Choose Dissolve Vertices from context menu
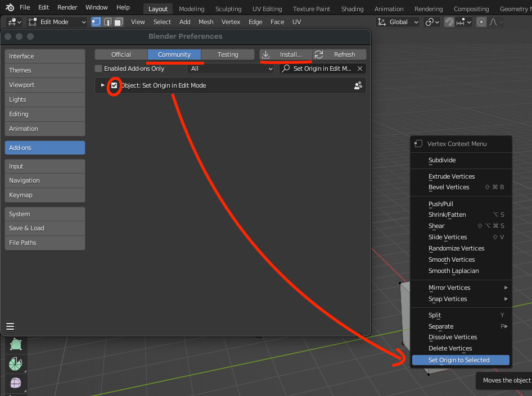The height and width of the screenshot is (396, 532). (461, 337)
